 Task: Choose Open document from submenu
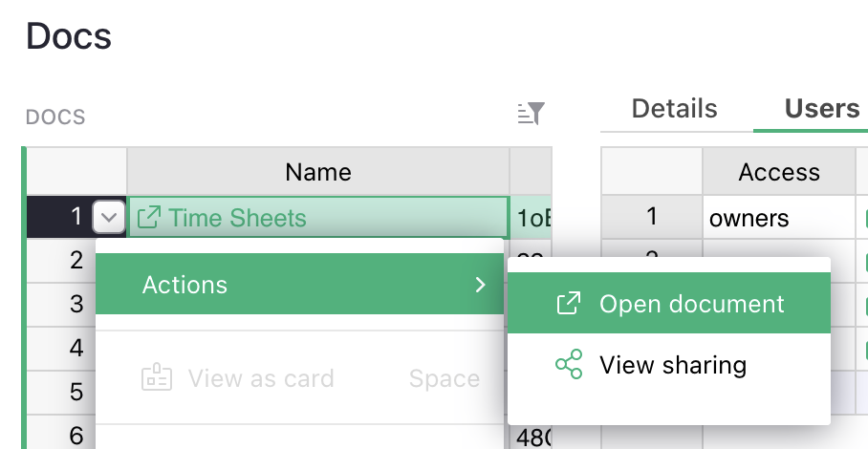pyautogui.click(x=669, y=303)
